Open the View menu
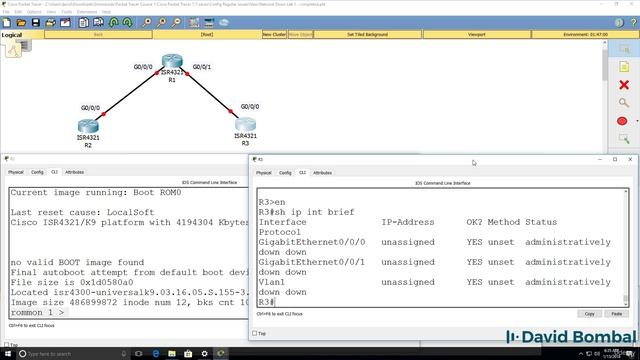This screenshot has width=640, height=360. pyautogui.click(x=51, y=12)
